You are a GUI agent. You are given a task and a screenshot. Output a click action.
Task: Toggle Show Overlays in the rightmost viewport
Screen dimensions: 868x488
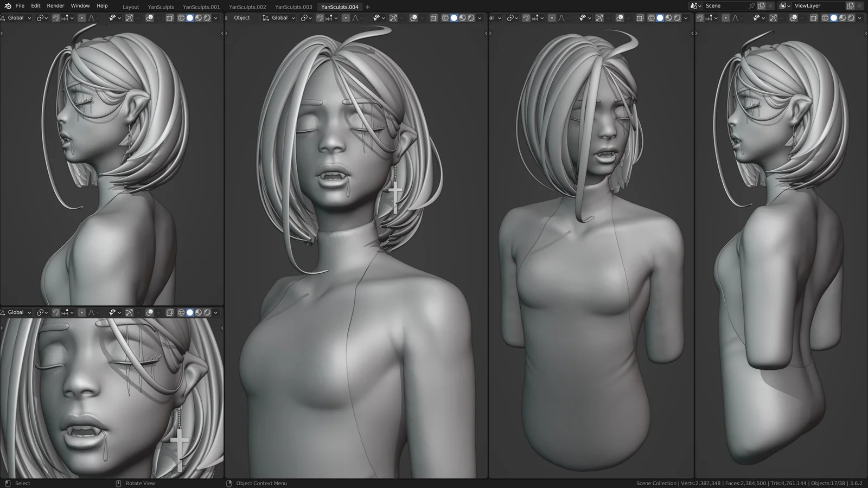click(794, 18)
